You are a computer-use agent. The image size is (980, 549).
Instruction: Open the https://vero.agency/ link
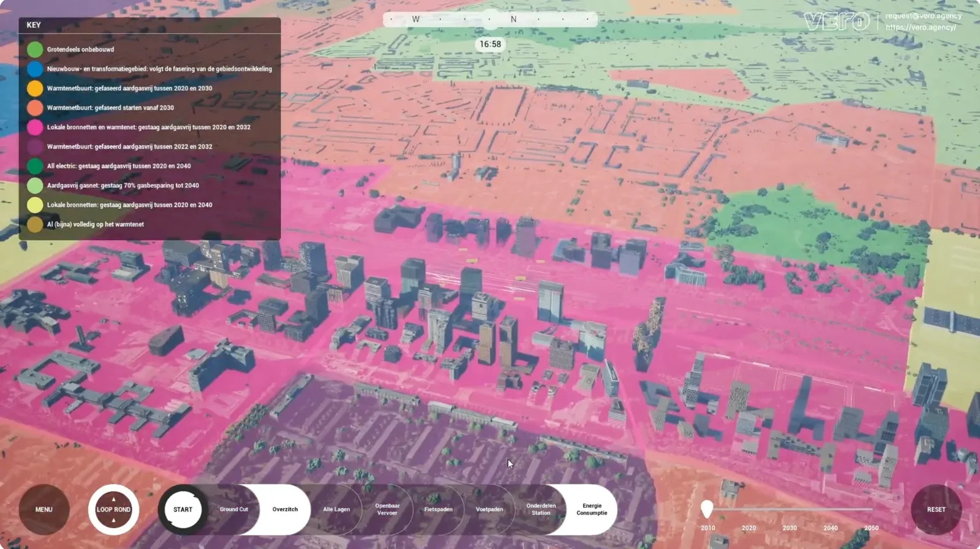point(921,27)
